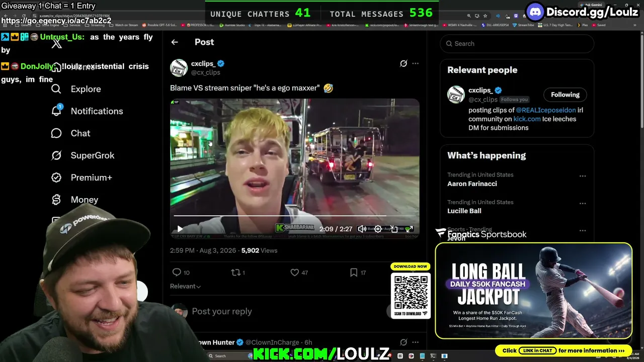The image size is (644, 362).
Task: Bookmark the cxclips_ post
Action: click(x=354, y=273)
